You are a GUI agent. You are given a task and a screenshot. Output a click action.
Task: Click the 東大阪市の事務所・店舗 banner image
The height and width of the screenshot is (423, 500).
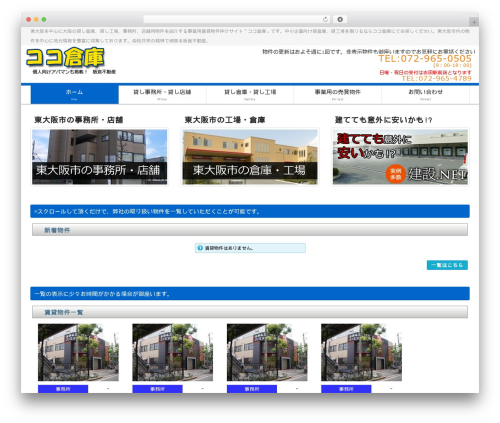(100, 157)
